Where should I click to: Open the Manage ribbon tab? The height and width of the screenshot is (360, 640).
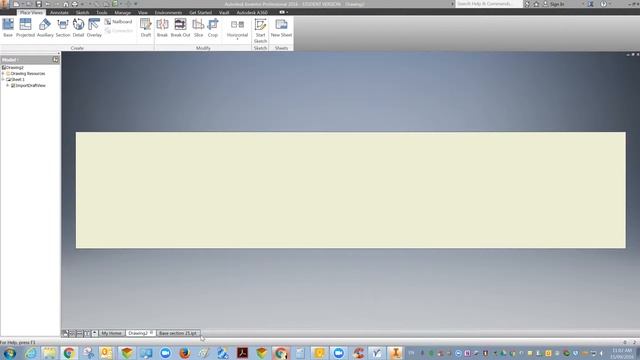click(122, 13)
